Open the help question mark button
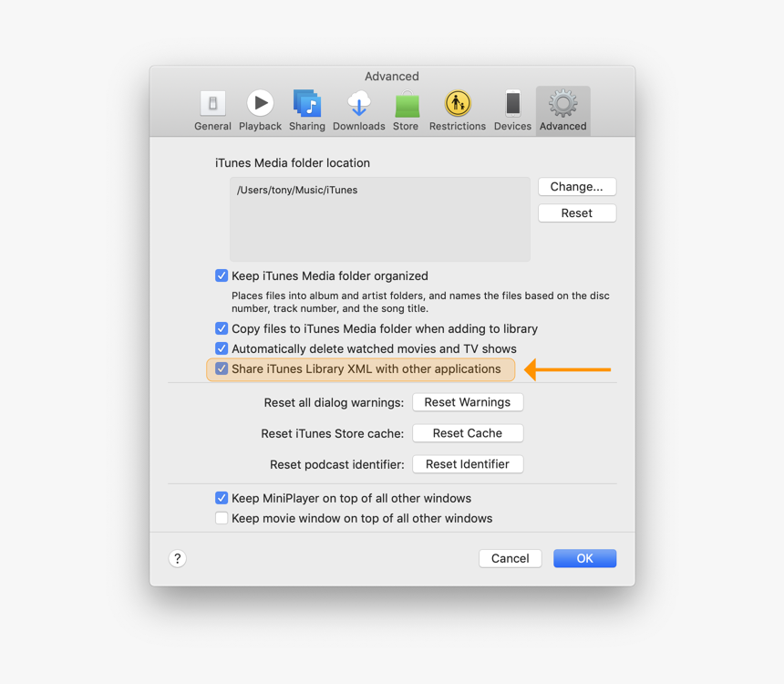Image resolution: width=784 pixels, height=684 pixels. tap(177, 557)
